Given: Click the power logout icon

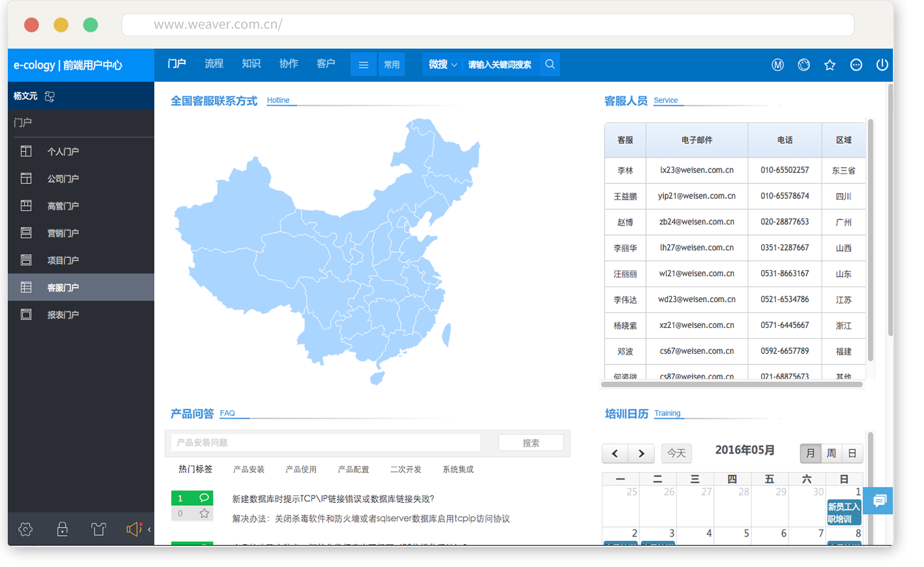Looking at the screenshot, I should tap(882, 65).
